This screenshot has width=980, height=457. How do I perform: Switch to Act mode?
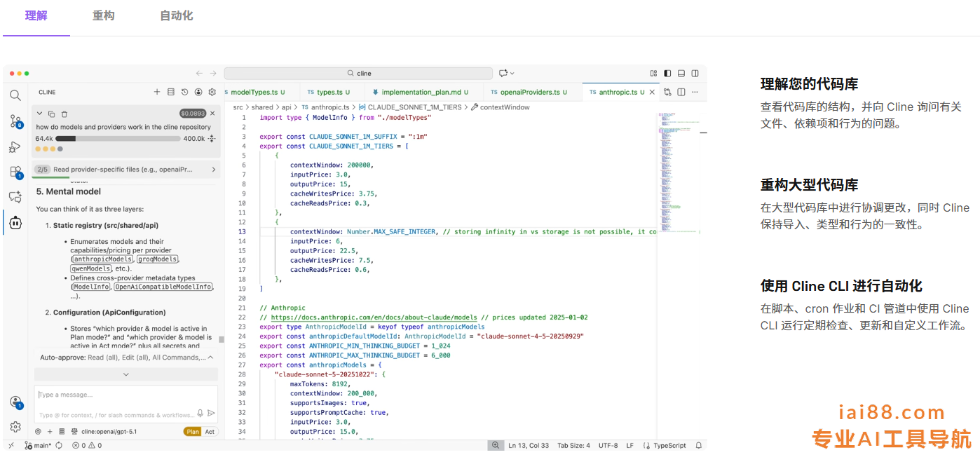coord(210,432)
